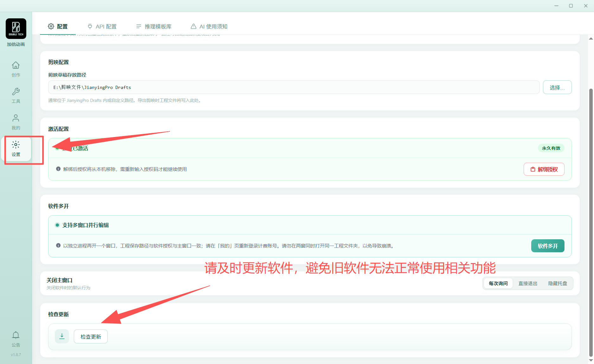Click the 永久有效 badge
This screenshot has width=594, height=364.
[x=551, y=148]
